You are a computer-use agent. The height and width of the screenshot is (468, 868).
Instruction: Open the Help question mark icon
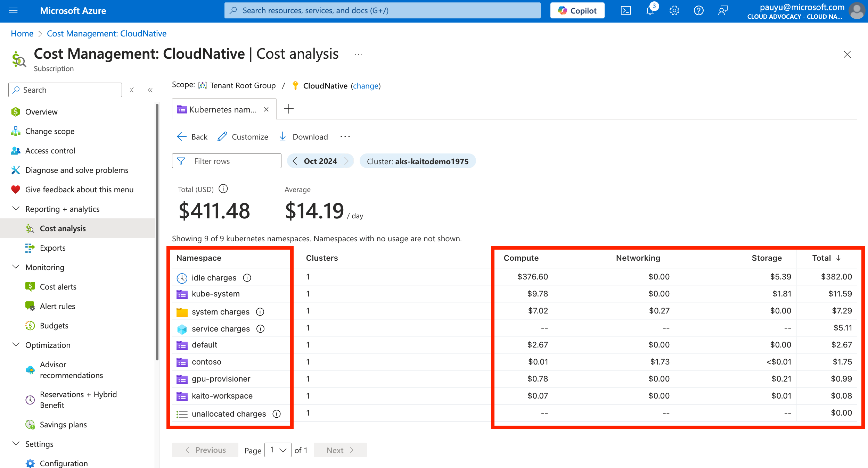point(698,10)
